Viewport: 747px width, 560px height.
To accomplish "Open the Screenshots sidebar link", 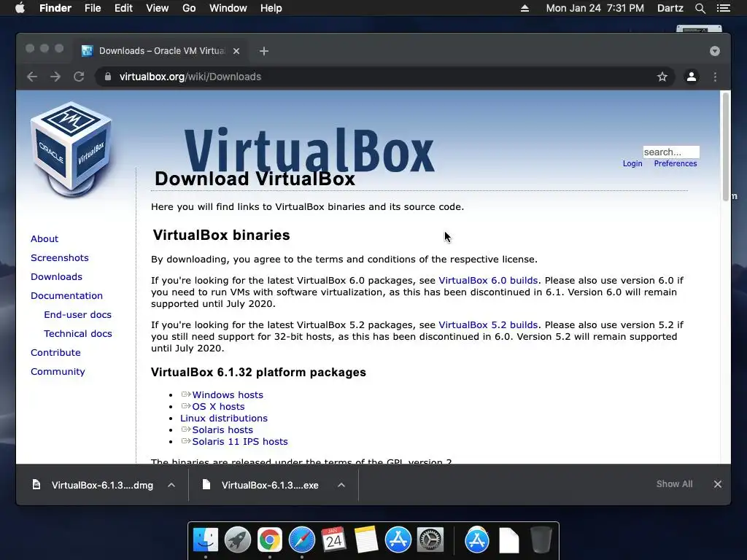I will pyautogui.click(x=60, y=258).
